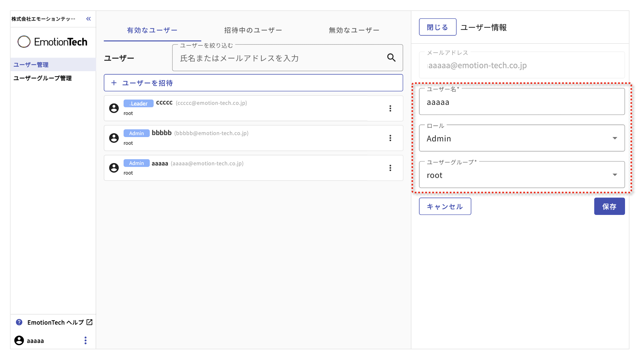Click the キャンセル button
Image resolution: width=644 pixels, height=359 pixels.
point(445,206)
